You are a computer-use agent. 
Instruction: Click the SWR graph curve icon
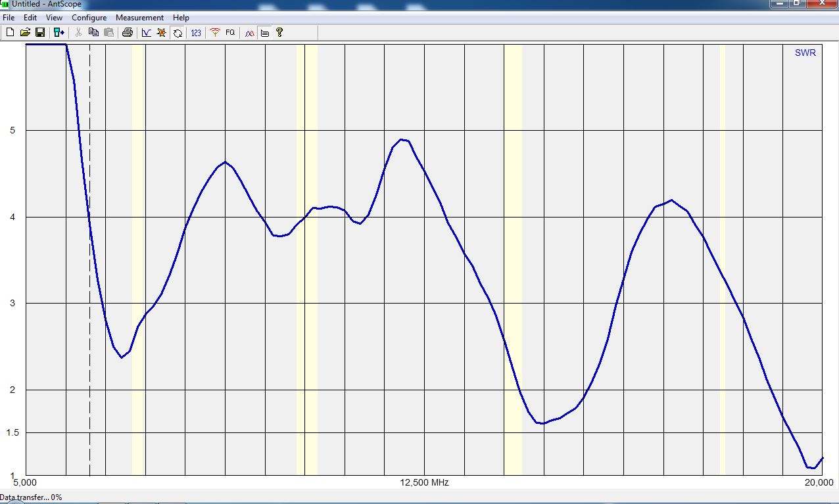point(146,32)
